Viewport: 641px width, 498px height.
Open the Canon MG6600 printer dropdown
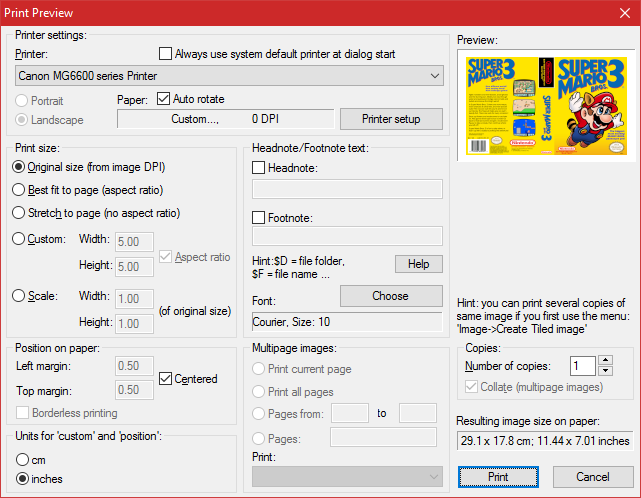(230, 75)
